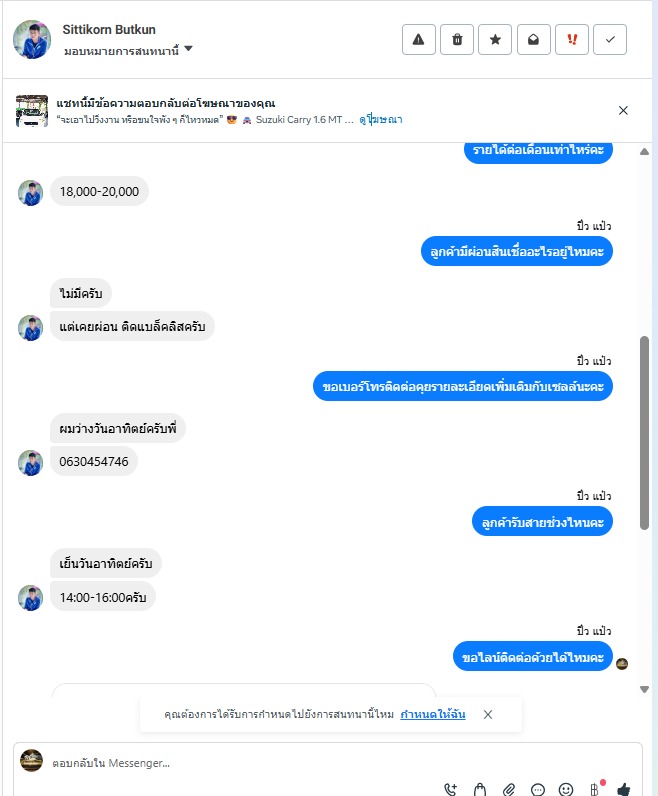Close the assignment prompt popup
This screenshot has height=796, width=658.
pyautogui.click(x=488, y=714)
